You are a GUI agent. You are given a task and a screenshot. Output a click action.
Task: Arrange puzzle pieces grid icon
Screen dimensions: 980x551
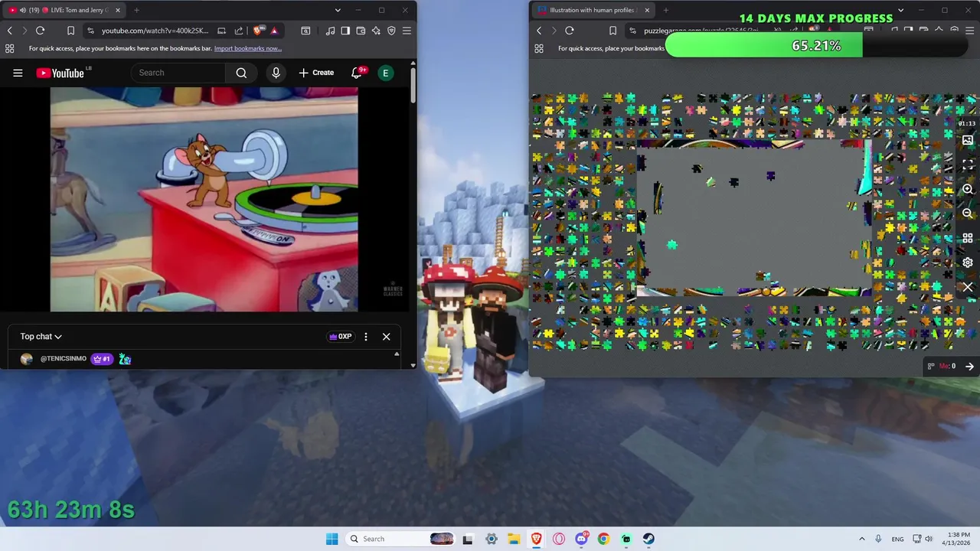click(968, 238)
